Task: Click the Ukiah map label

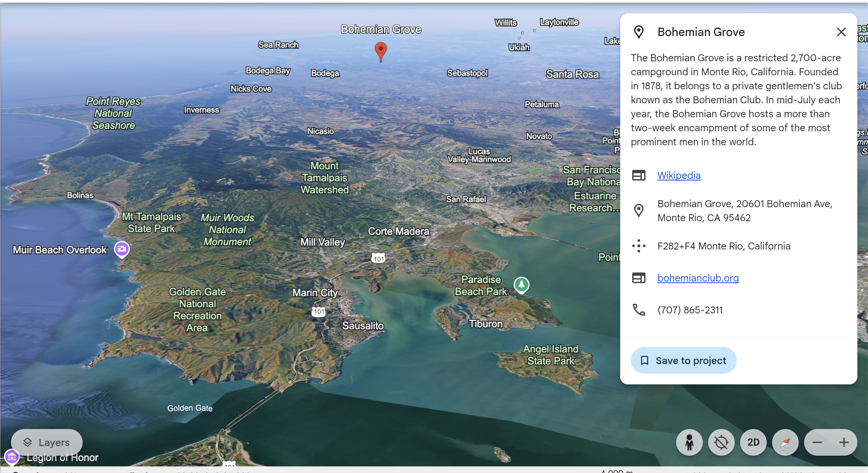Action: coord(519,48)
